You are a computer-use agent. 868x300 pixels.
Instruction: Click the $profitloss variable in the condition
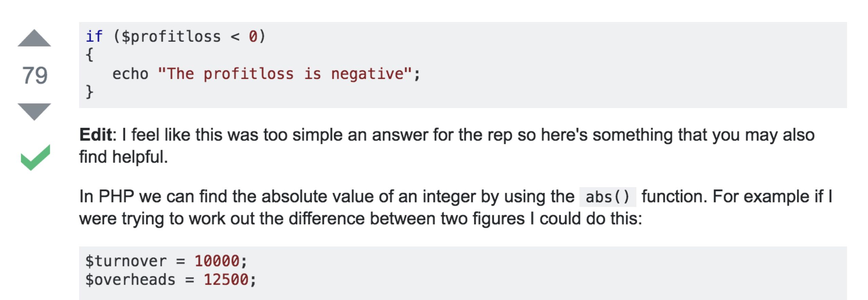click(x=171, y=36)
